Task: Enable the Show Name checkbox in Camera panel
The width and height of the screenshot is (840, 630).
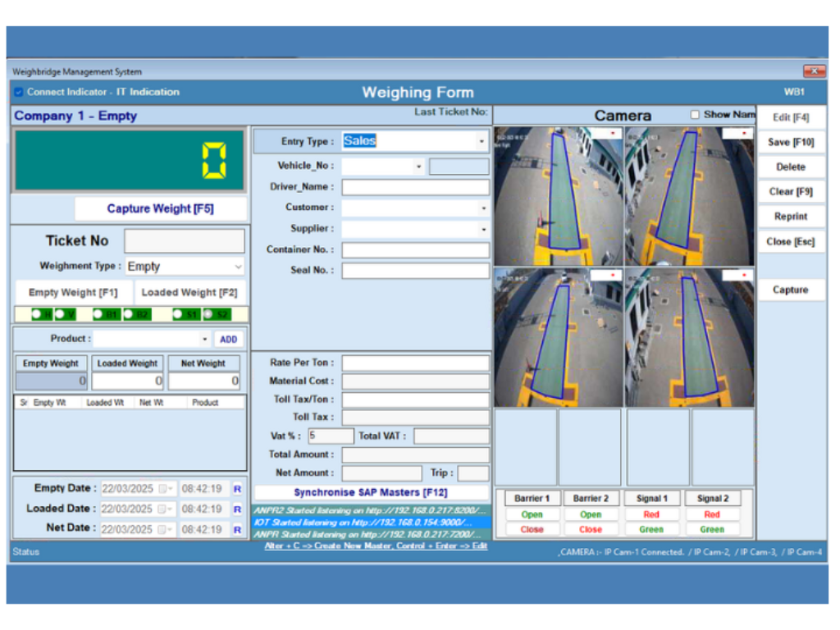Action: pyautogui.click(x=695, y=115)
